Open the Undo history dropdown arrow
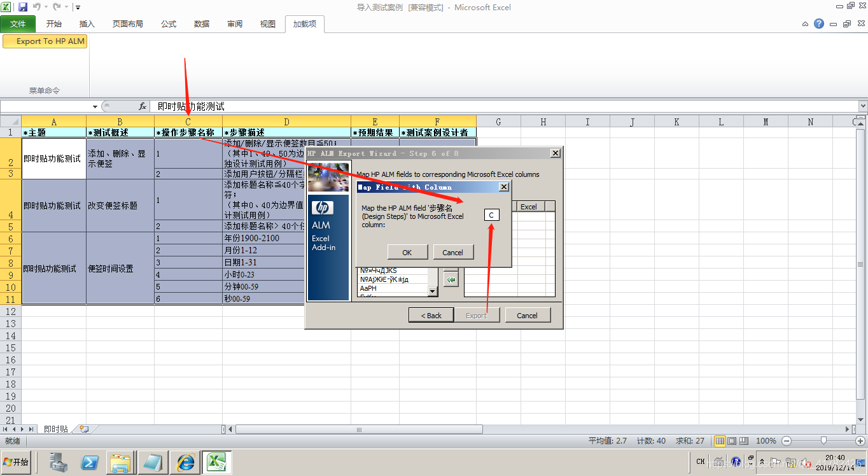 (46, 8)
